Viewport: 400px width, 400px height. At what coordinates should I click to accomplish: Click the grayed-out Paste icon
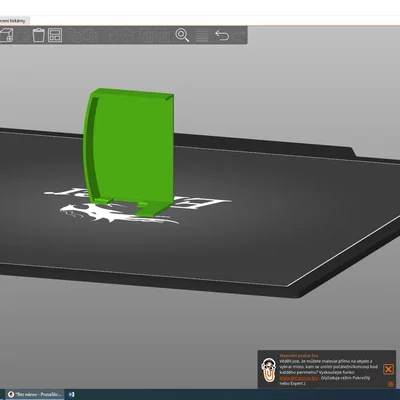pyautogui.click(x=92, y=35)
